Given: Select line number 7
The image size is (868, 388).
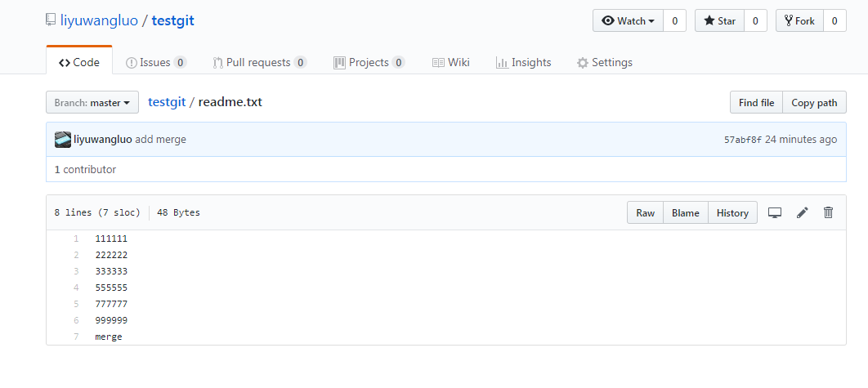Looking at the screenshot, I should click(x=76, y=337).
